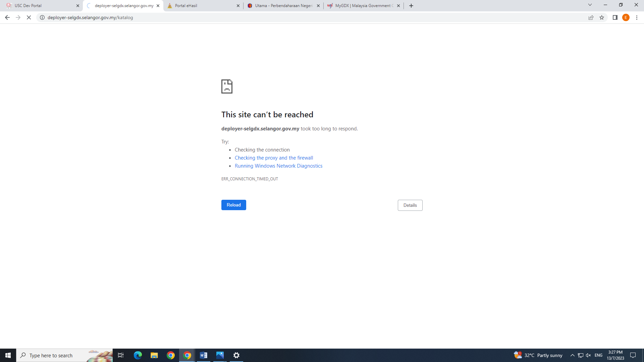Close the MyGDX tab

[x=398, y=6]
